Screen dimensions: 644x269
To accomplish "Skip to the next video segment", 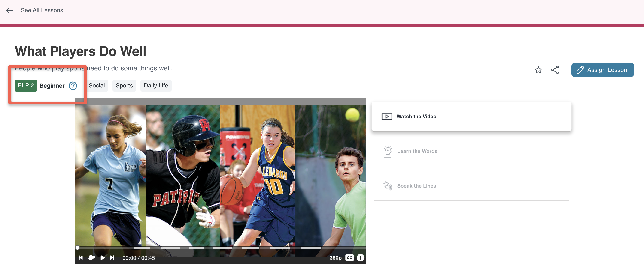I will pyautogui.click(x=112, y=257).
